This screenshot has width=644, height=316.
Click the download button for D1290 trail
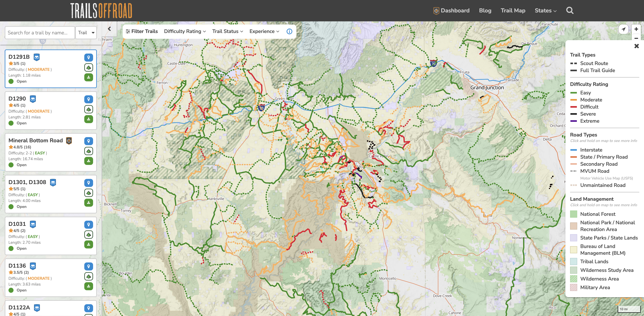pos(89,119)
